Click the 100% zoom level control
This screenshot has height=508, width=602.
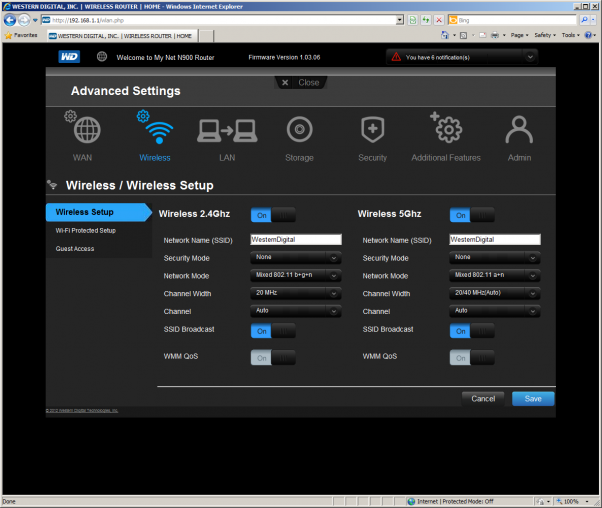pyautogui.click(x=573, y=501)
